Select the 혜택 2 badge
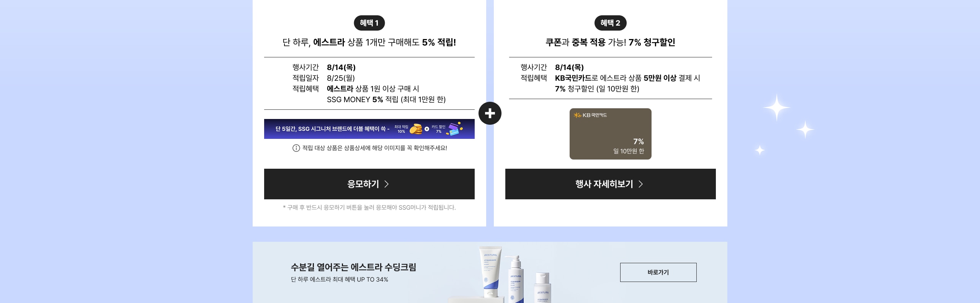980x303 pixels. pyautogui.click(x=610, y=23)
